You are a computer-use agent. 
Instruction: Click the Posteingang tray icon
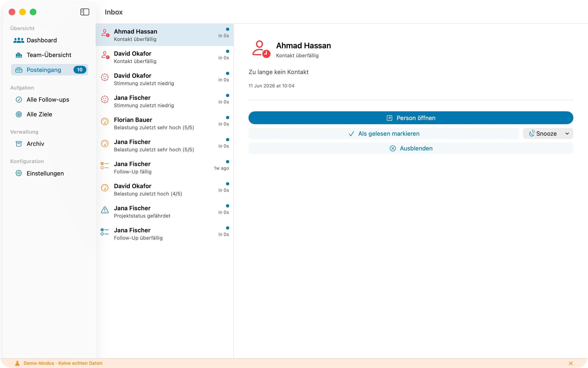[19, 70]
